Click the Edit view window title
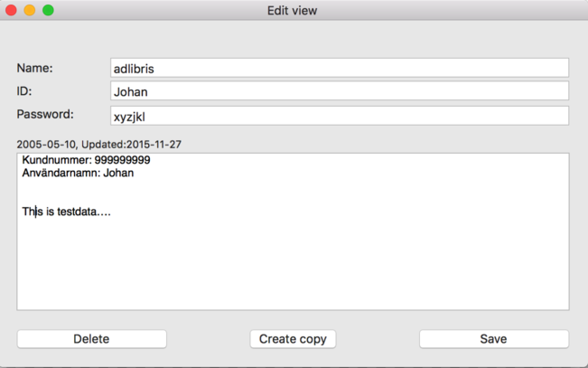The height and width of the screenshot is (368, 588). pyautogui.click(x=292, y=11)
